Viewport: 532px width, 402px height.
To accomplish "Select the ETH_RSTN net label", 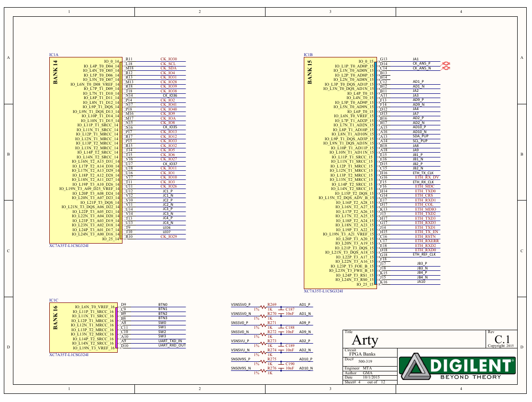I will point(425,236).
